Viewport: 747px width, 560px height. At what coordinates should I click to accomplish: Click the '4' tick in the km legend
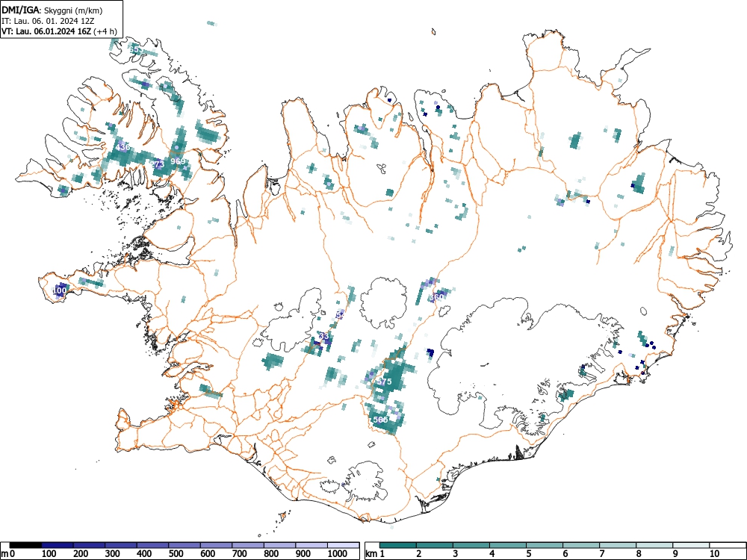point(492,554)
